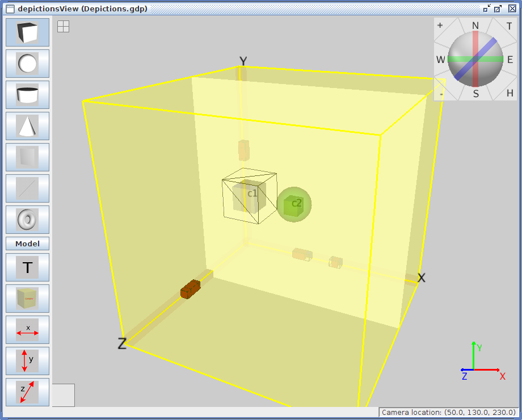Viewport: 522px width, 420px height.
Task: Click the Z axis label
Action: click(x=122, y=343)
